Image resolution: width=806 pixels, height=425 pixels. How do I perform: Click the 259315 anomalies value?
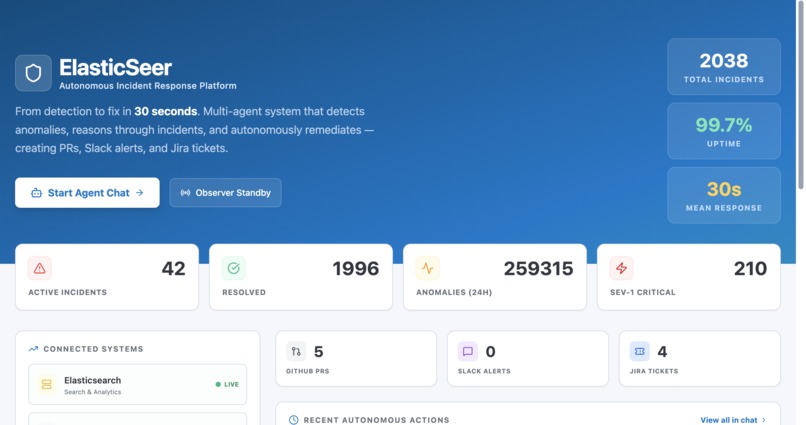538,269
